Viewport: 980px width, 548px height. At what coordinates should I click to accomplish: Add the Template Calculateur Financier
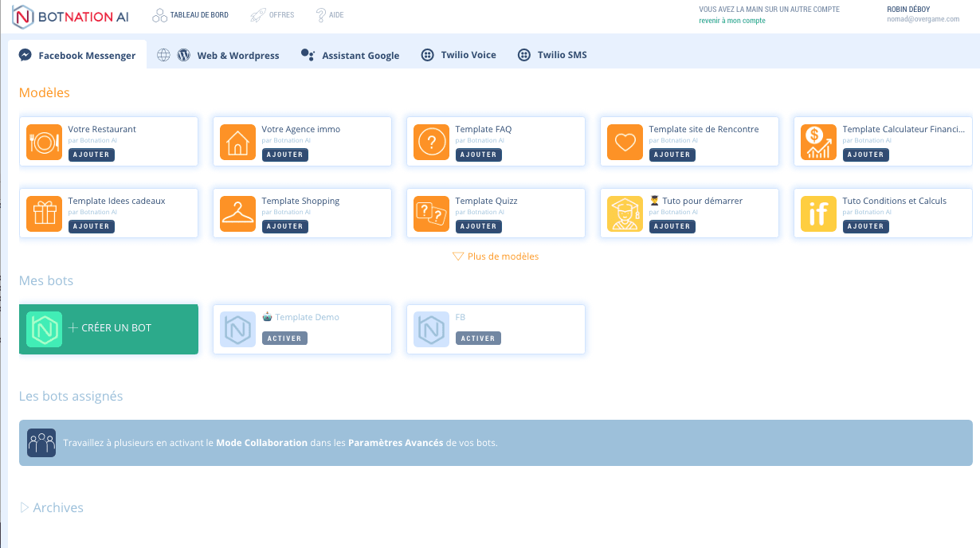point(866,155)
